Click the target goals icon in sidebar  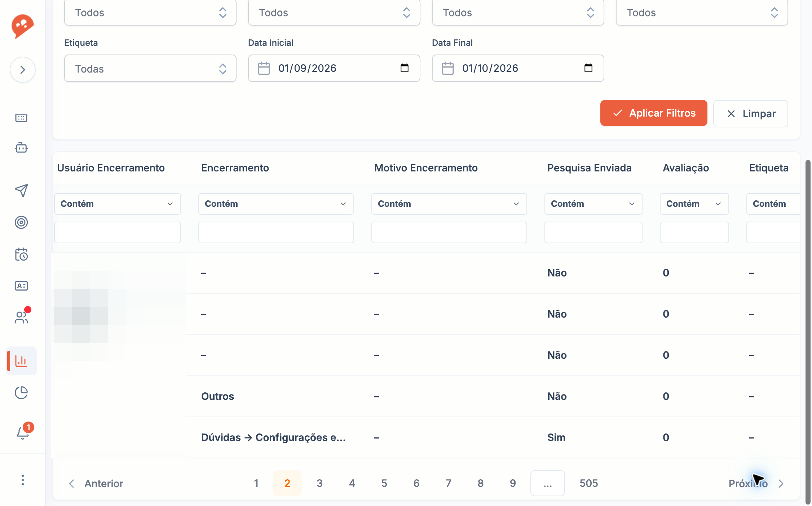(x=21, y=222)
